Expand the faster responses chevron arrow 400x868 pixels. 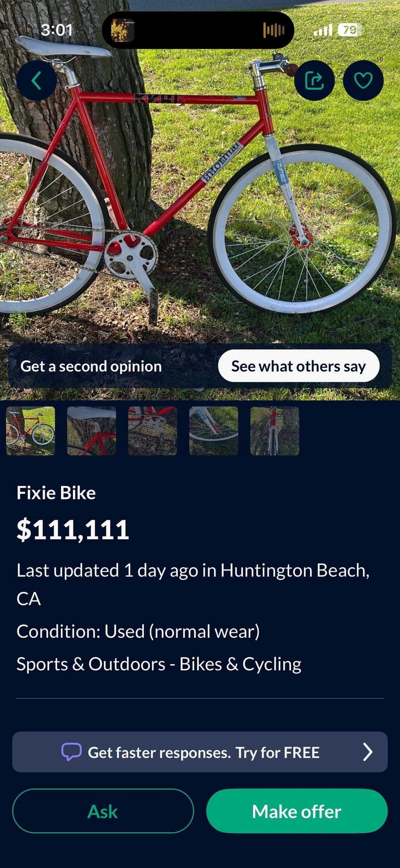coord(367,752)
